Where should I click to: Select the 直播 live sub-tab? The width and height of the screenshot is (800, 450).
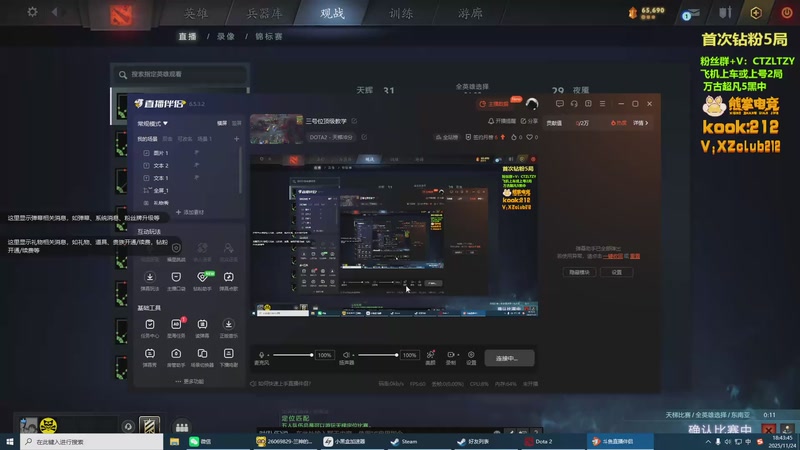pyautogui.click(x=187, y=36)
